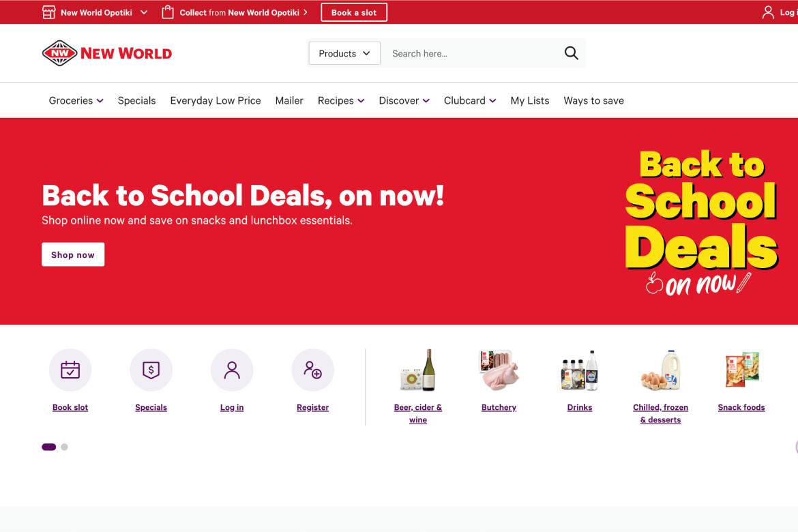
Task: Click the New World logo
Action: coord(107,53)
